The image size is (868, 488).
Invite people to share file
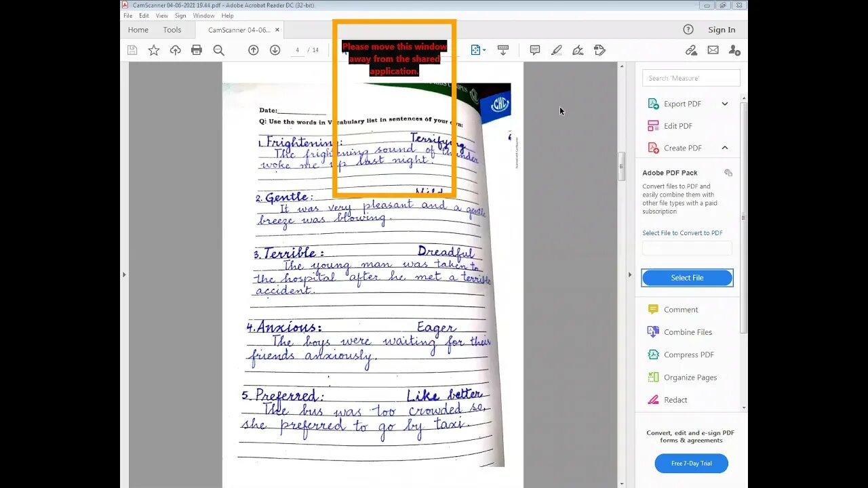(734, 50)
